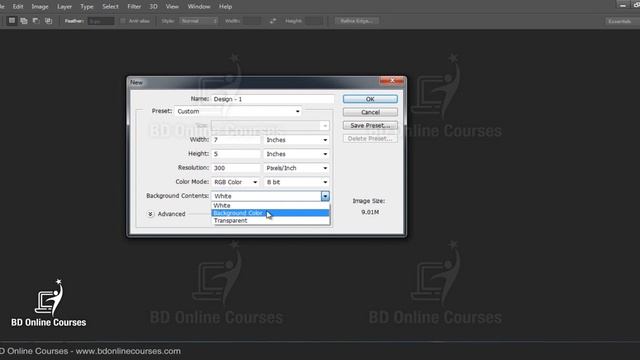Click the Save Preset button

click(370, 125)
